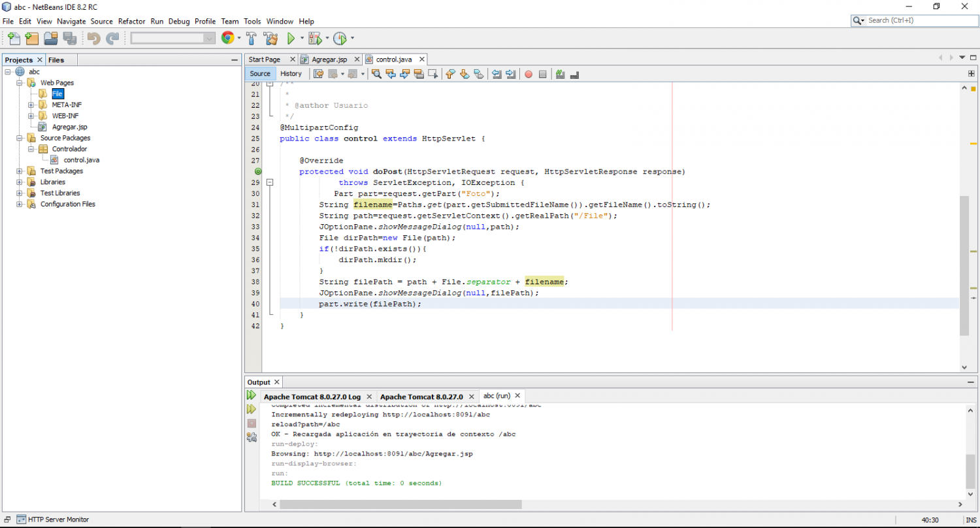Open the Refactor menu
980x528 pixels.
pyautogui.click(x=131, y=21)
